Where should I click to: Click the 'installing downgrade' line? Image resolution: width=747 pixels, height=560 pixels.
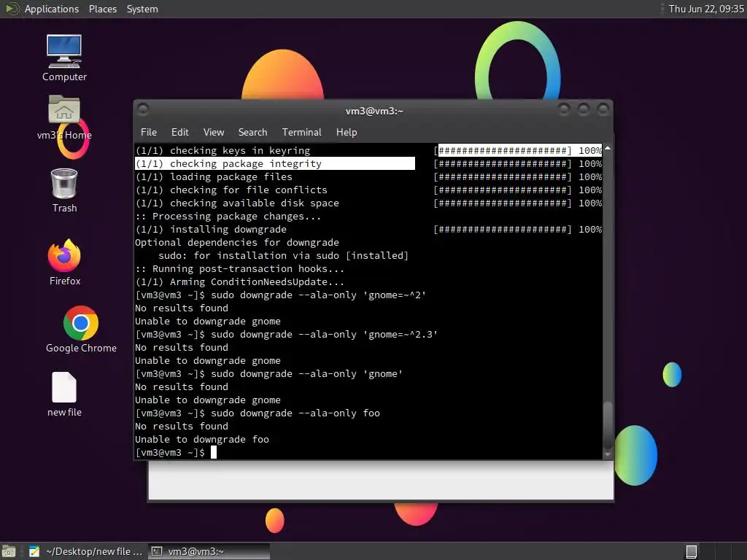[x=211, y=230]
